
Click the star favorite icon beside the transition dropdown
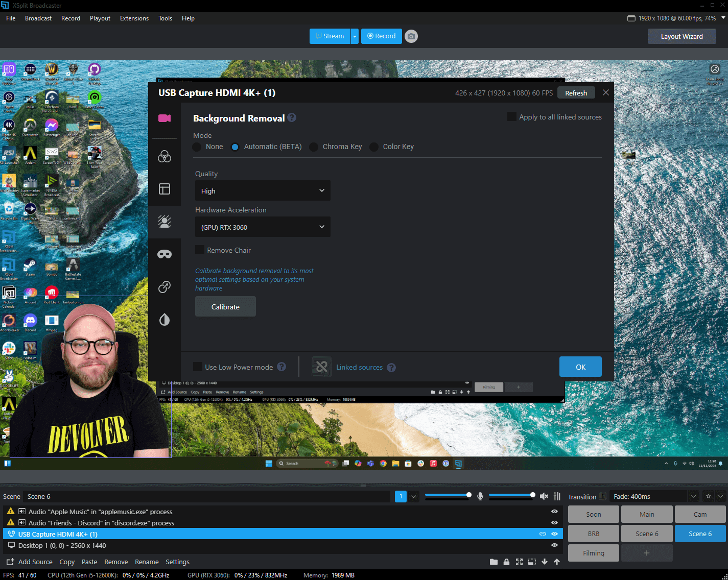(x=708, y=496)
